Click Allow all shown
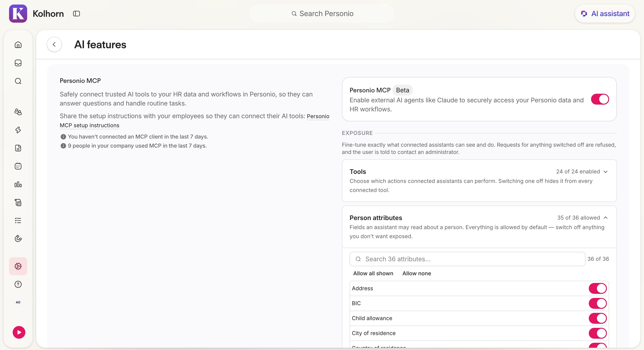The image size is (644, 350). pos(373,273)
